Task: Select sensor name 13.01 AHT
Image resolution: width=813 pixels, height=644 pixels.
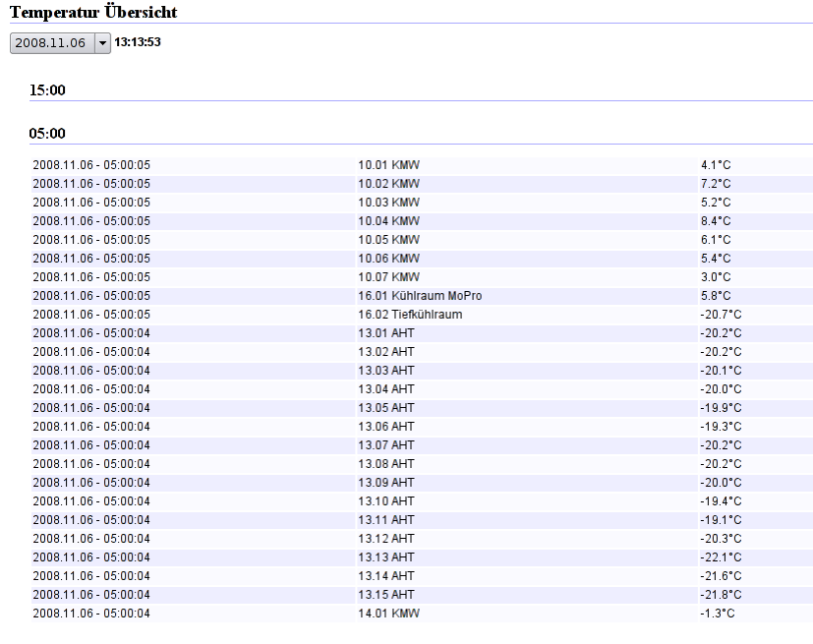Action: point(386,333)
